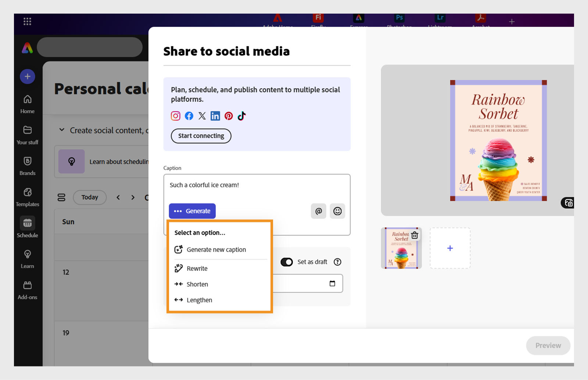Click the Start connecting button

click(201, 136)
